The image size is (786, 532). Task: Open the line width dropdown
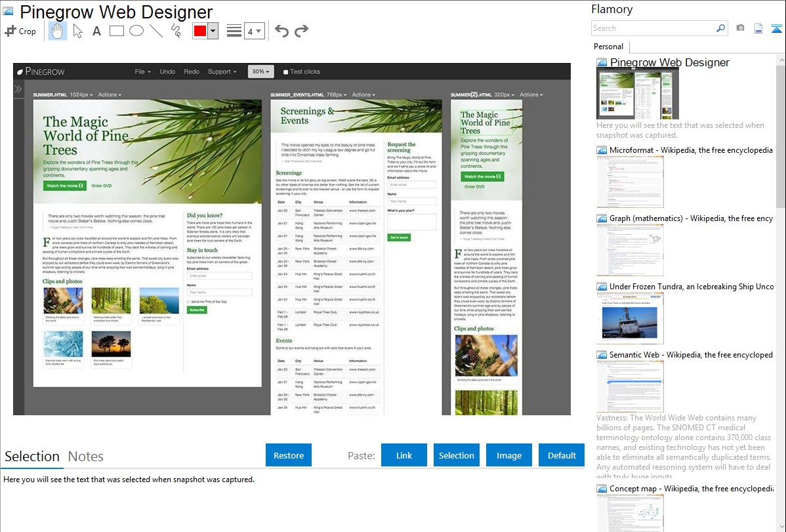254,31
